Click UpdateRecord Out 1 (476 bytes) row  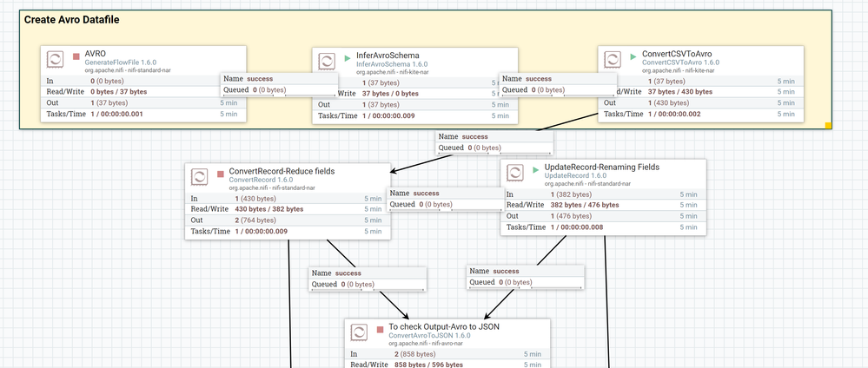(x=603, y=216)
